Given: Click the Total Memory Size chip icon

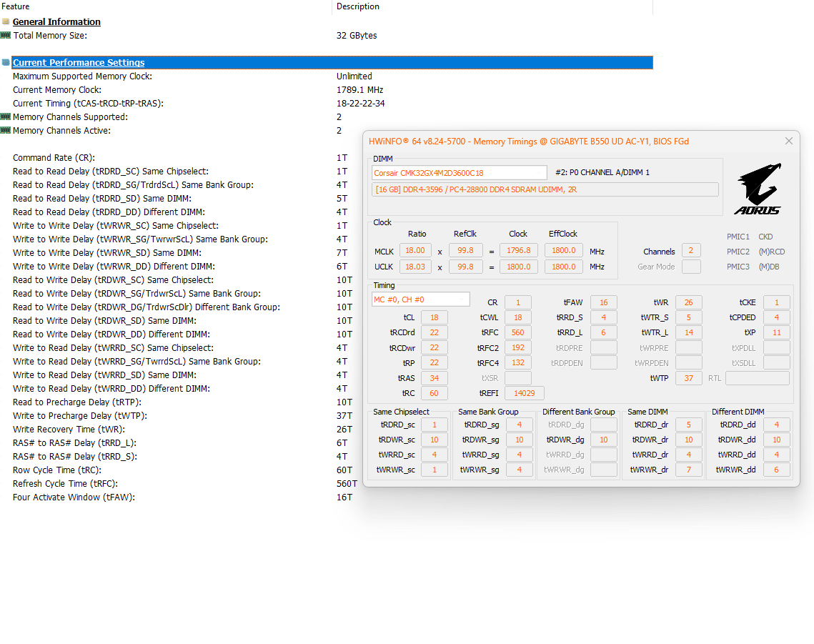Looking at the screenshot, I should click(6, 35).
